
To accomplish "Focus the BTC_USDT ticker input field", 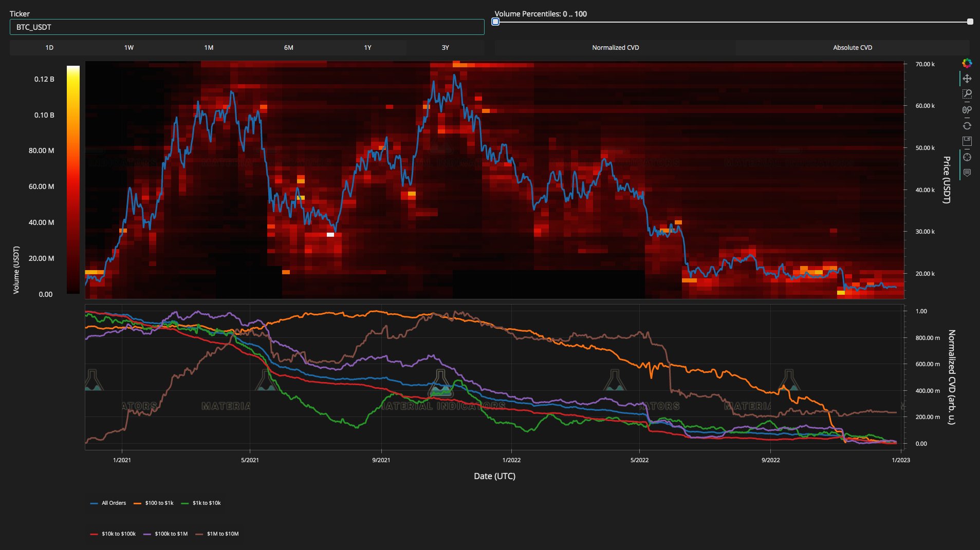I will [247, 27].
